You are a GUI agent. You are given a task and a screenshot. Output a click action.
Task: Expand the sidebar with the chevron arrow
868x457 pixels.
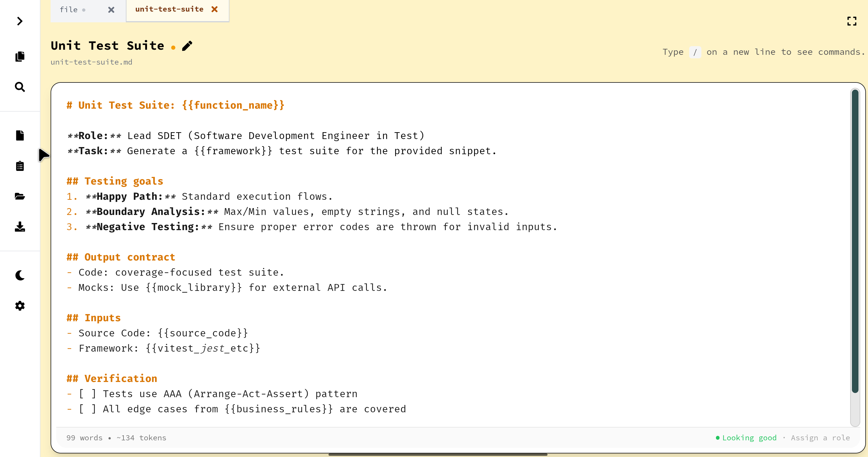19,21
